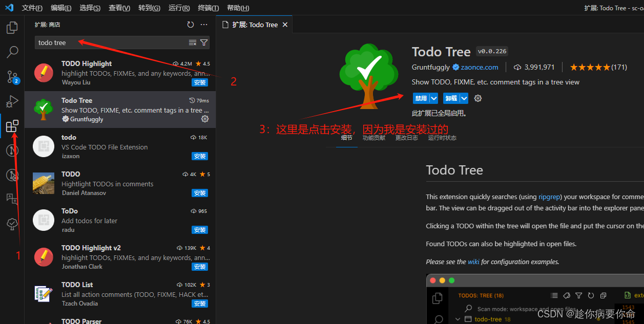Open the Todo Tree tree icon in activity bar
The width and height of the screenshot is (644, 324).
[x=12, y=224]
